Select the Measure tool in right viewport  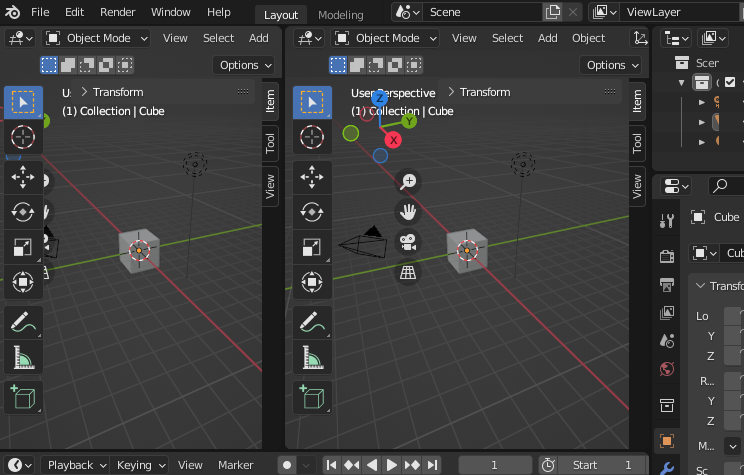312,357
